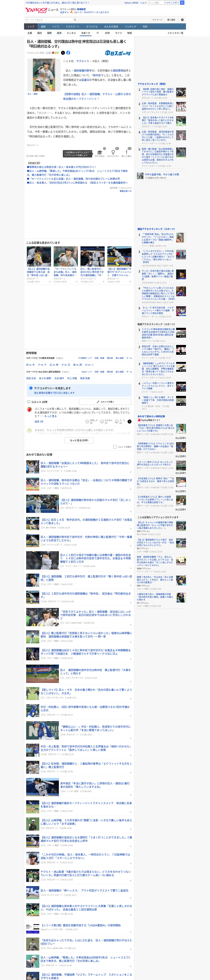
Task: React with わかりやすい lightbulb icon
Action: pos(113,153)
